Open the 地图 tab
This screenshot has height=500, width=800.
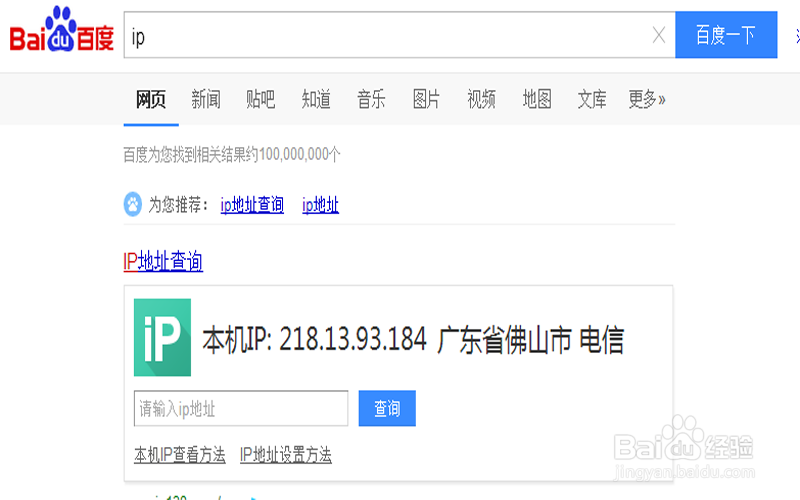[x=537, y=99]
